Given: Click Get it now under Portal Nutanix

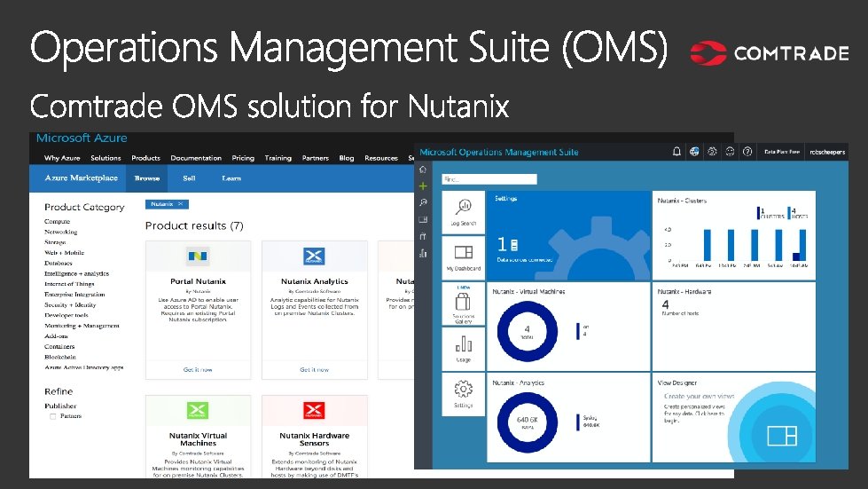Looking at the screenshot, I should (x=198, y=369).
